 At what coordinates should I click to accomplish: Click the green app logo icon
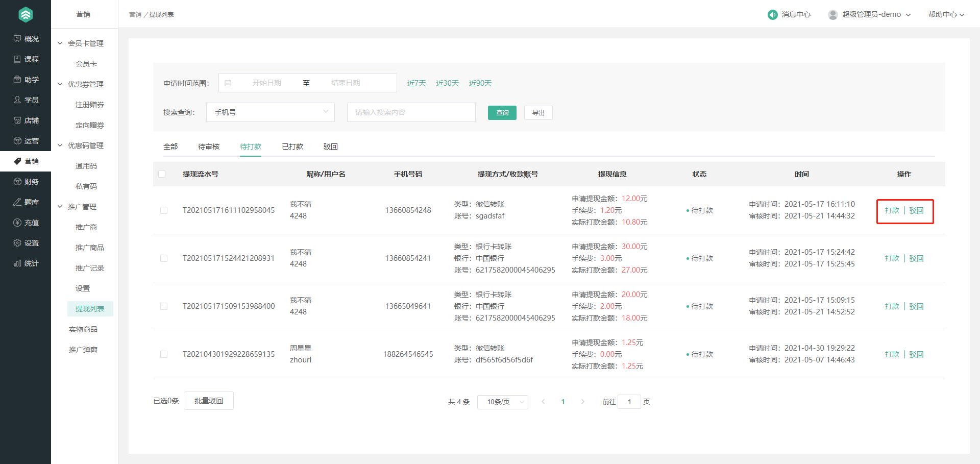pyautogui.click(x=26, y=15)
